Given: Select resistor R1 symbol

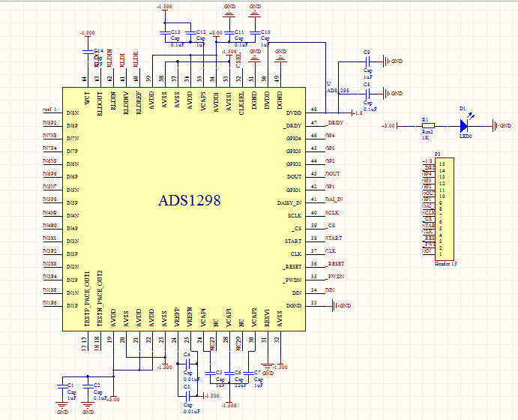Looking at the screenshot, I should [428, 125].
